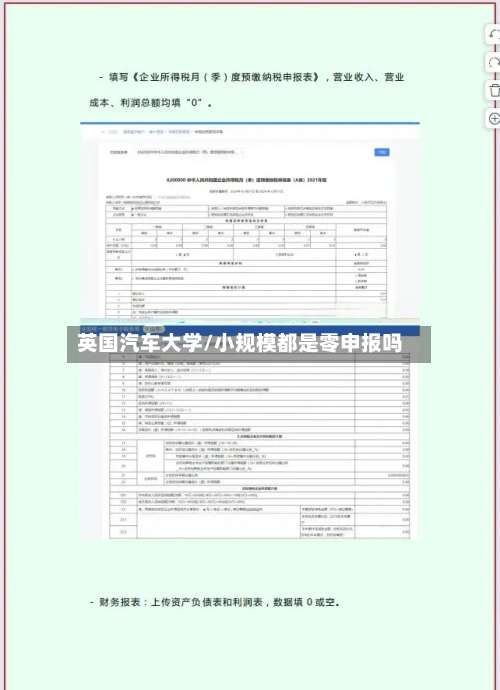Viewport: 500px width, 690px height.
Task: Click the overlay caption '英国汽车大学/小规模都是零申报吗'
Action: 240,344
